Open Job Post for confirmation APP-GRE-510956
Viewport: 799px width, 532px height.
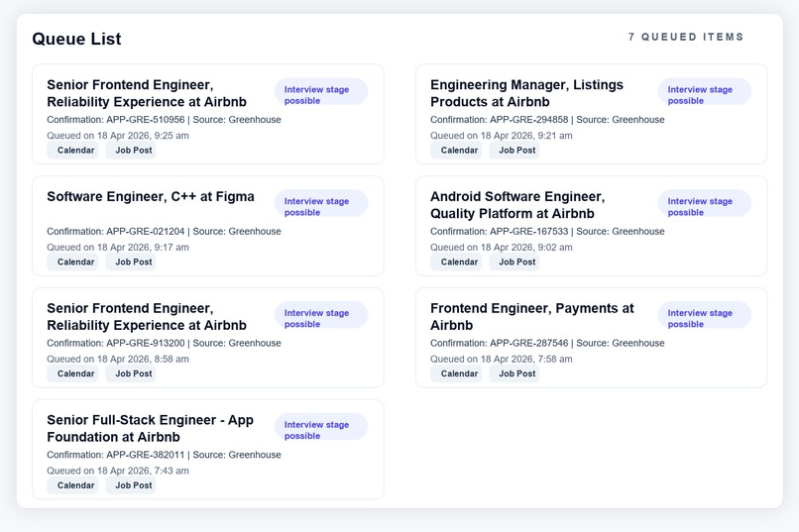click(131, 151)
